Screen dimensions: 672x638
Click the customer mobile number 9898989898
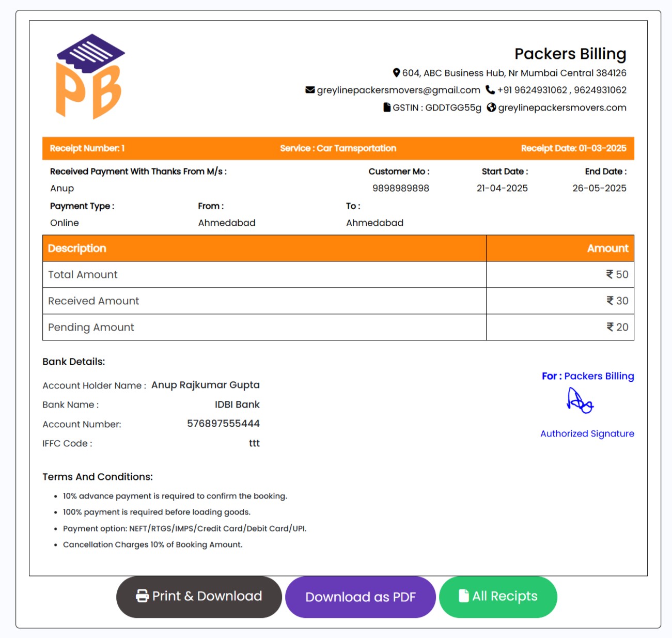(401, 188)
